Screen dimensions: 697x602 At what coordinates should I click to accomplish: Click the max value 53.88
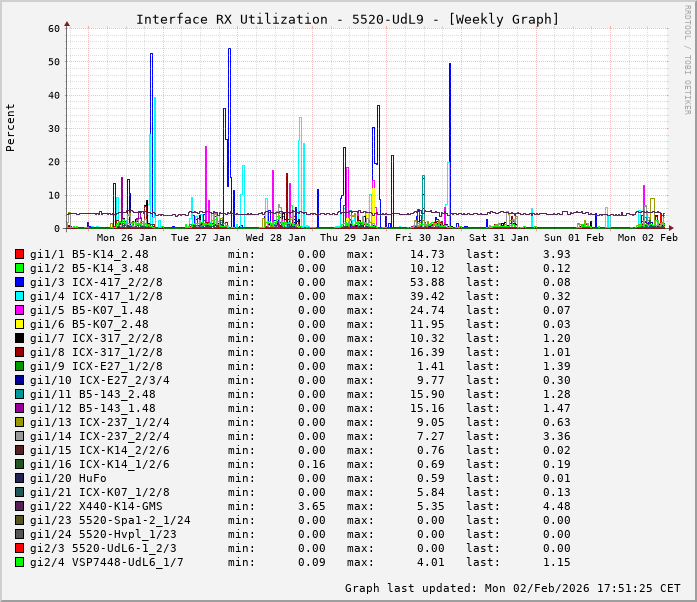pos(427,282)
